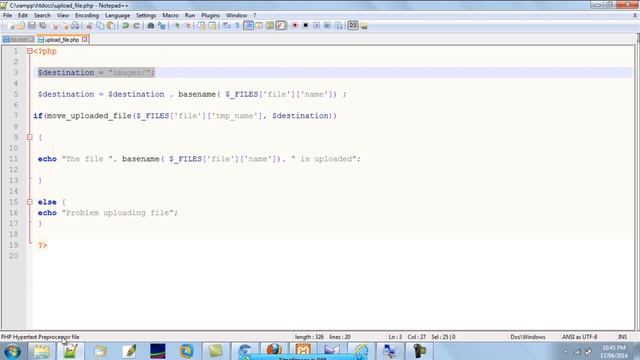Image resolution: width=640 pixels, height=360 pixels.
Task: Open the Plugins menu
Action: (x=210, y=15)
